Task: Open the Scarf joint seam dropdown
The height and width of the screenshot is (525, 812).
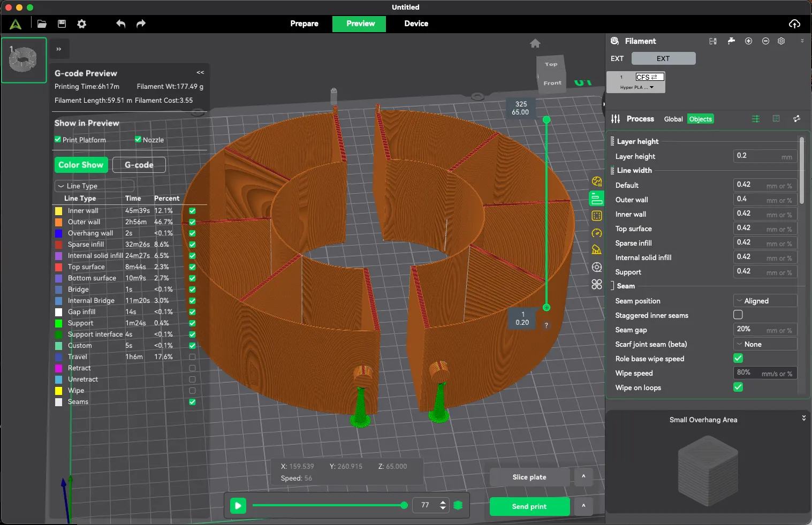Action: (x=765, y=344)
